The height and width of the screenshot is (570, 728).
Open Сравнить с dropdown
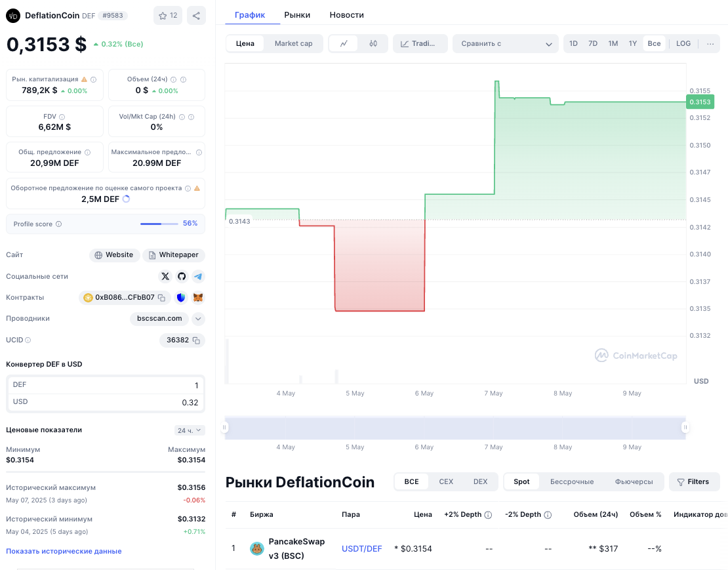(x=506, y=44)
